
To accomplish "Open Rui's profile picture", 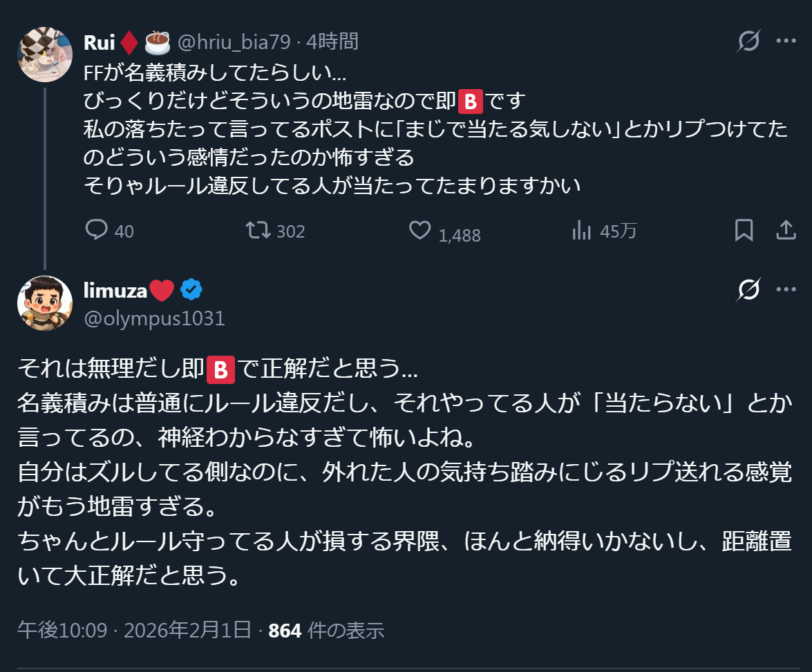I will 45,55.
